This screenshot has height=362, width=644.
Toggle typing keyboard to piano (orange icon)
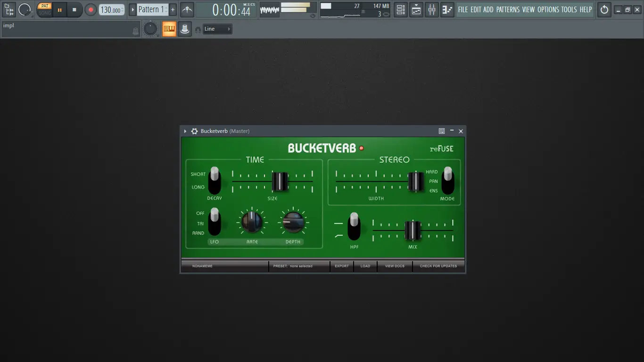(x=169, y=29)
